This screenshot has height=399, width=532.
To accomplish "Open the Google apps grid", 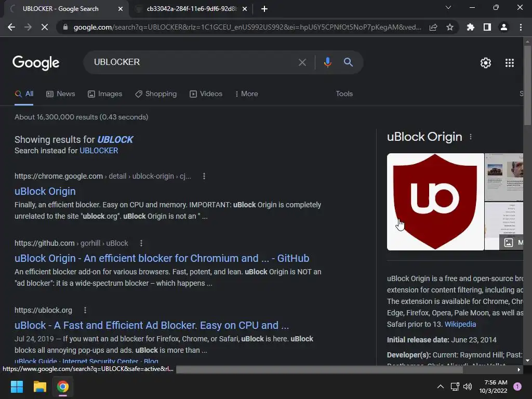I will [510, 63].
